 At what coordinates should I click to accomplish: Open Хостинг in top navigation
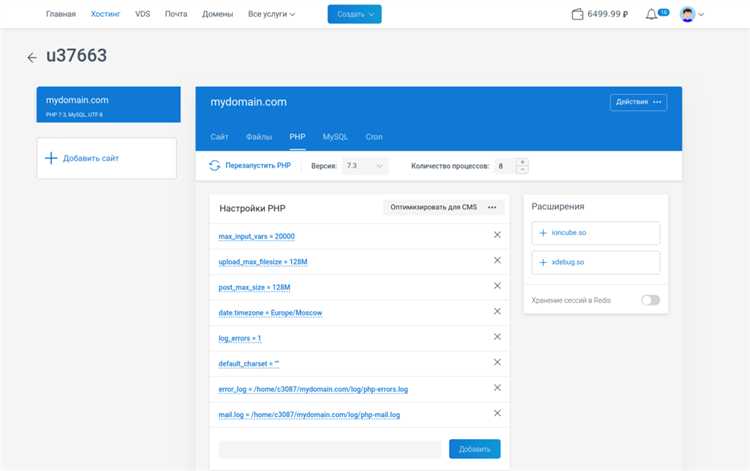click(105, 14)
